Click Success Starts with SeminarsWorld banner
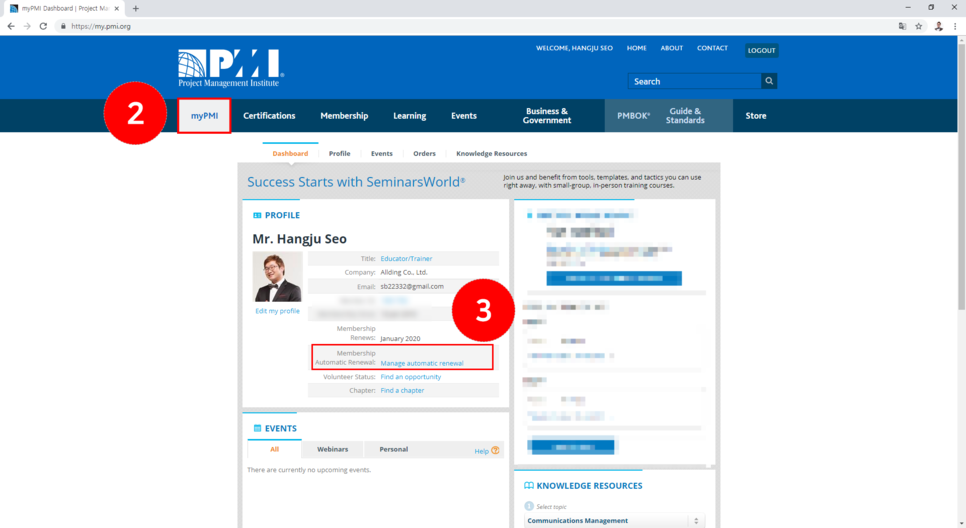Image resolution: width=966 pixels, height=528 pixels. (x=355, y=182)
